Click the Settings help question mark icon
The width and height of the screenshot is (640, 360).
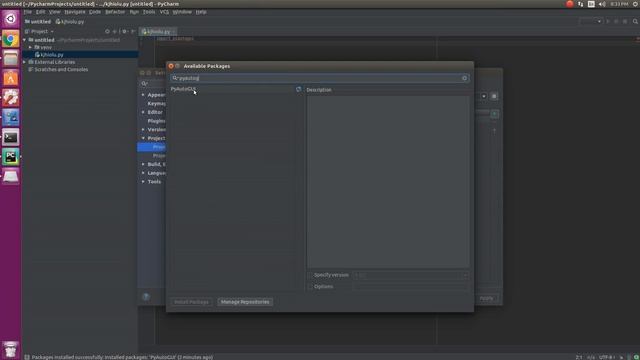146,297
